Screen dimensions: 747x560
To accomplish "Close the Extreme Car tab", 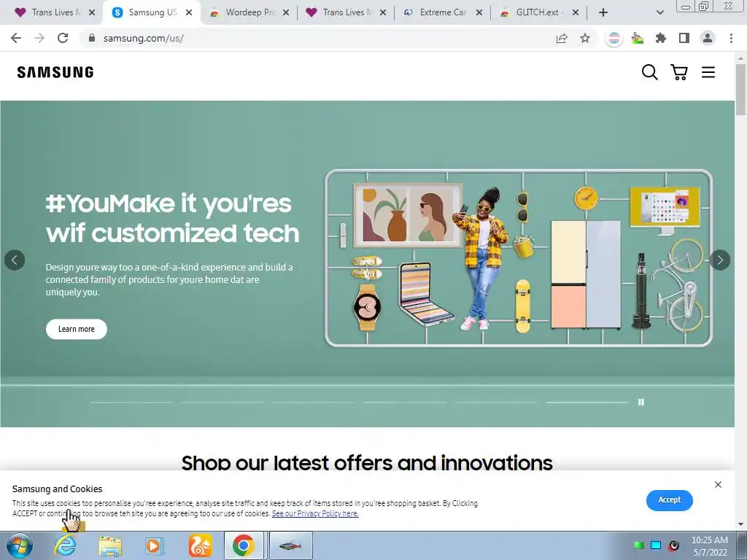I will tap(479, 12).
